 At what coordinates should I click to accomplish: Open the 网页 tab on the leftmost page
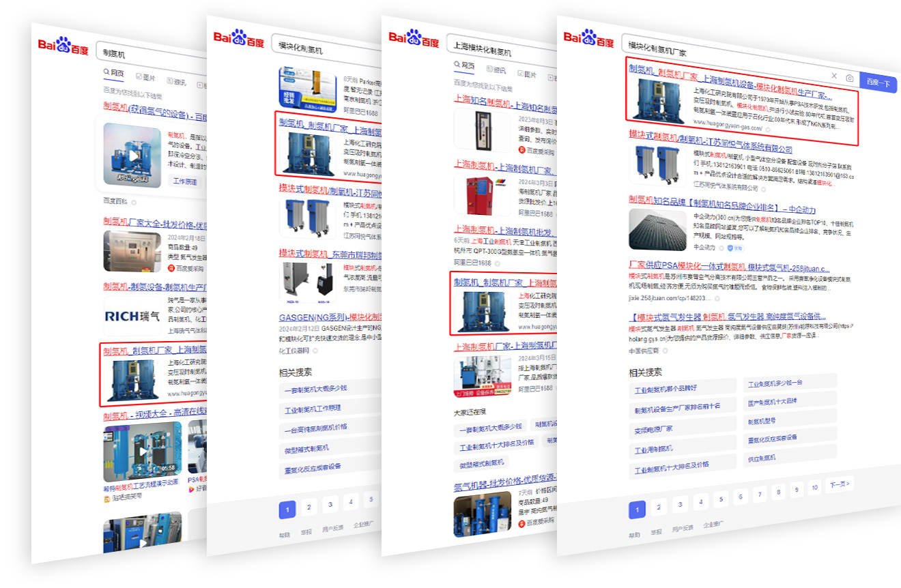pos(113,73)
